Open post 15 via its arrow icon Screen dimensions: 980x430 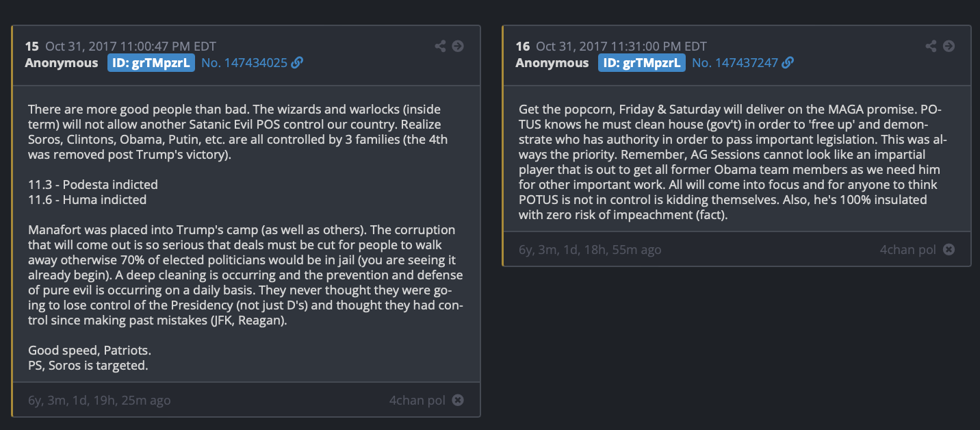[458, 46]
